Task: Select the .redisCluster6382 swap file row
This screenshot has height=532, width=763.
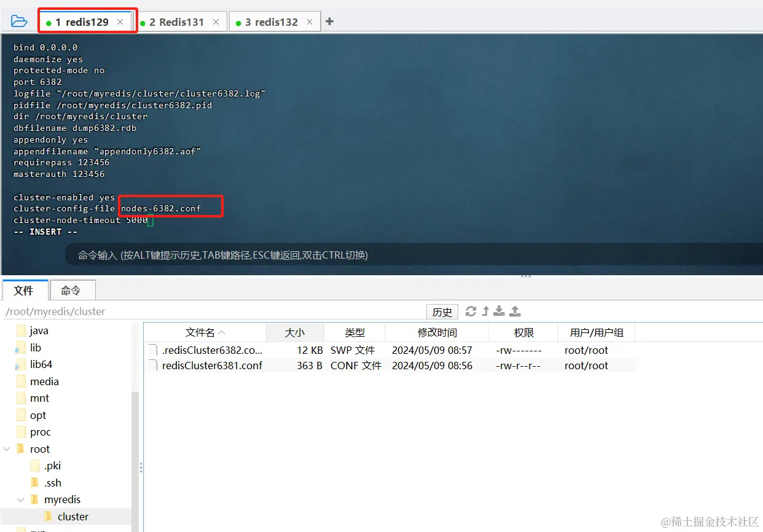Action: 390,350
